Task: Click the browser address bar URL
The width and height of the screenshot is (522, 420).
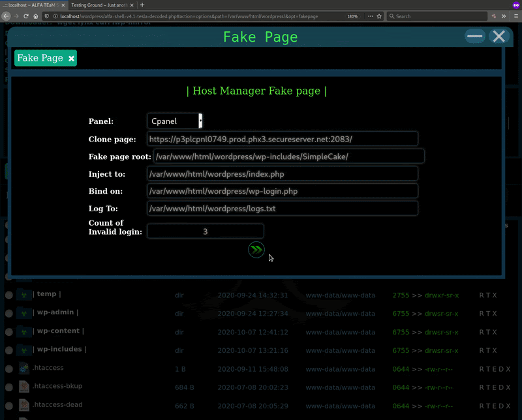Action: click(189, 16)
